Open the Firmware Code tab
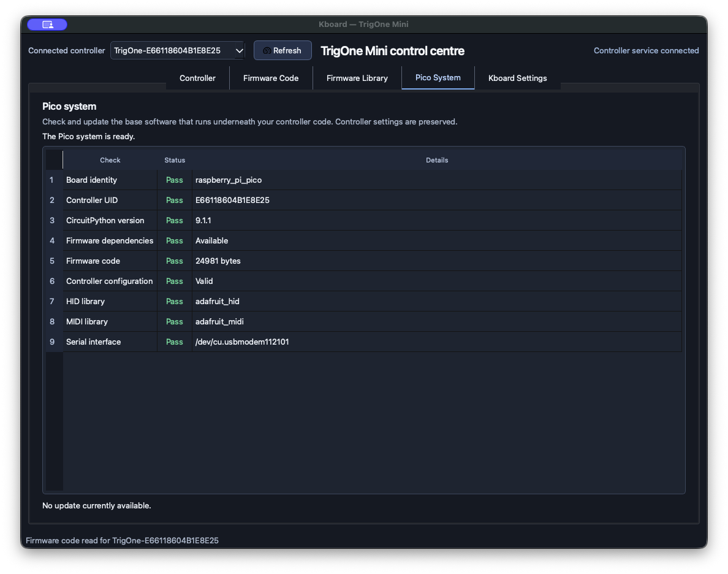 coord(271,78)
